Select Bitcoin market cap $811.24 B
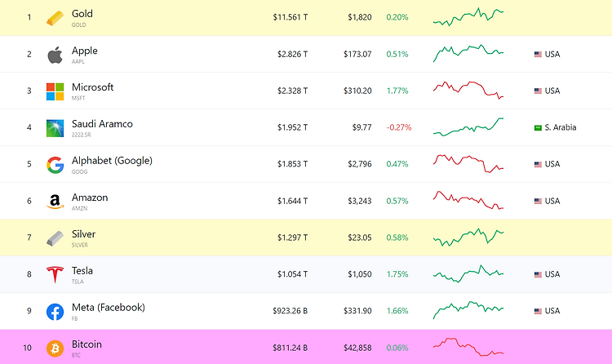 click(290, 348)
